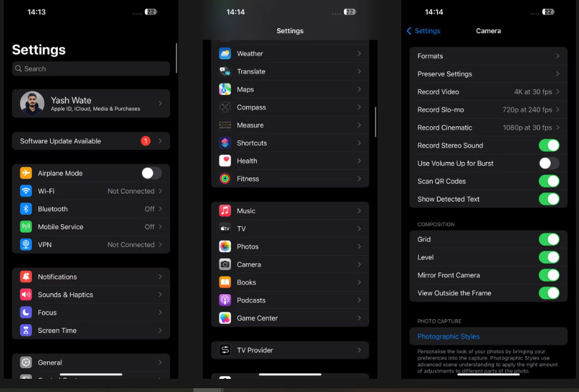Tap the VPN globe icon

pos(26,244)
